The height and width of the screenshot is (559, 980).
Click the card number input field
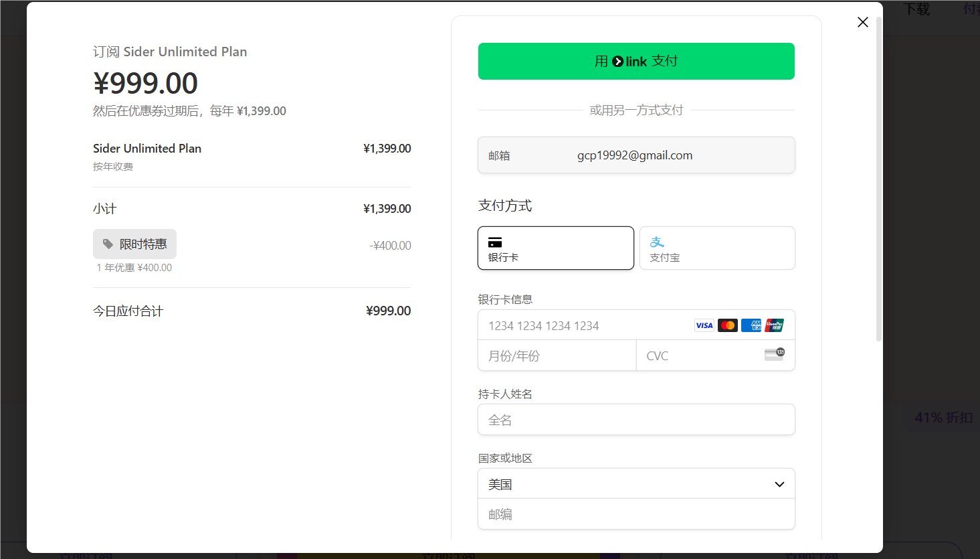[636, 325]
